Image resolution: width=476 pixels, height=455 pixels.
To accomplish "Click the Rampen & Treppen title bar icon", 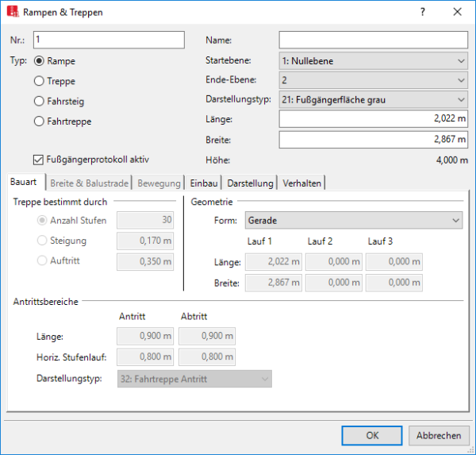I will tap(13, 13).
